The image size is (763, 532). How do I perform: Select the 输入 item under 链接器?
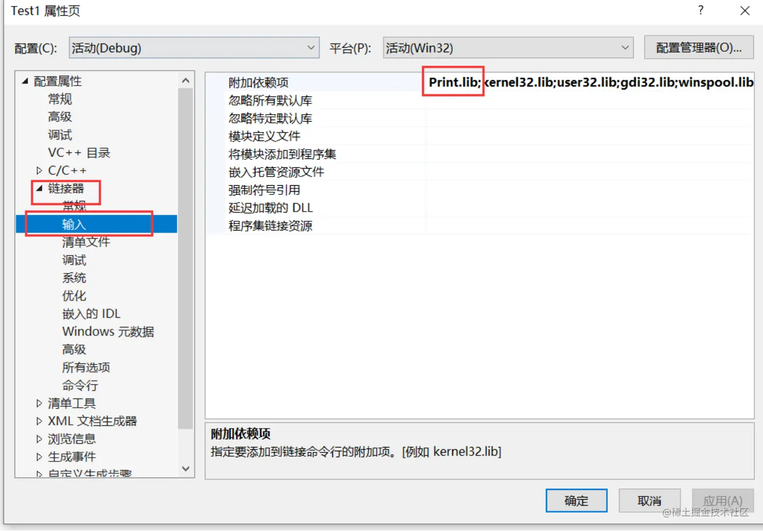(x=74, y=225)
